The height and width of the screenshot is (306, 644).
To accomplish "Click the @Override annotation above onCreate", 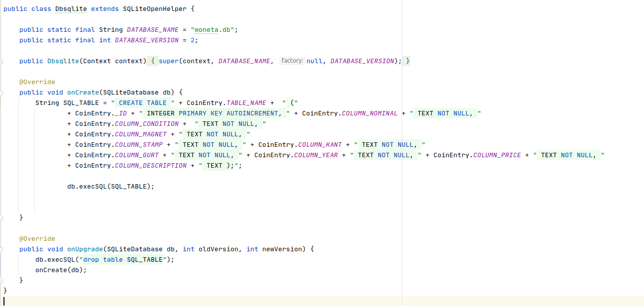I will pos(37,82).
